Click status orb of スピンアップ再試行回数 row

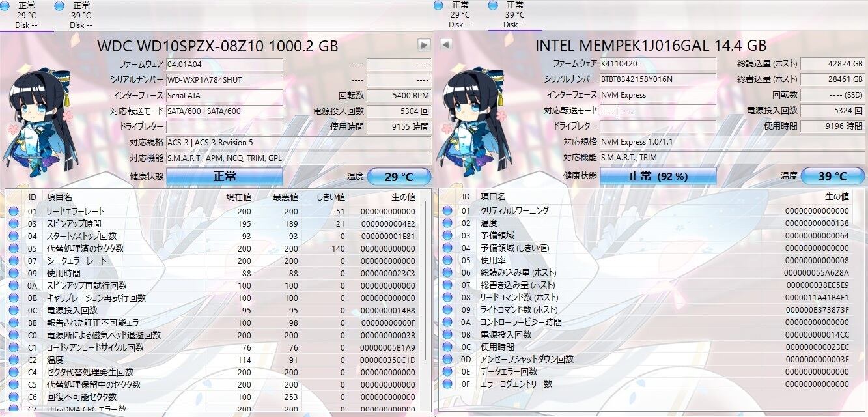pyautogui.click(x=14, y=285)
